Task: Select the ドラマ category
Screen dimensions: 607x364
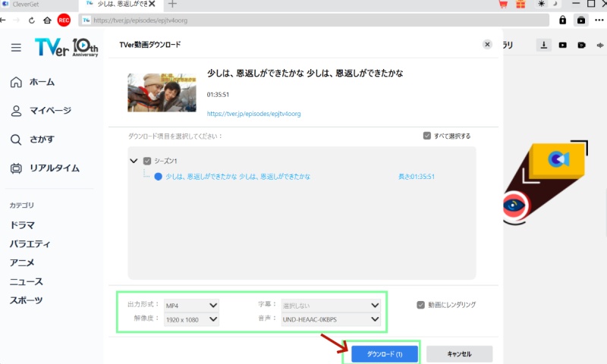Action: pyautogui.click(x=23, y=225)
